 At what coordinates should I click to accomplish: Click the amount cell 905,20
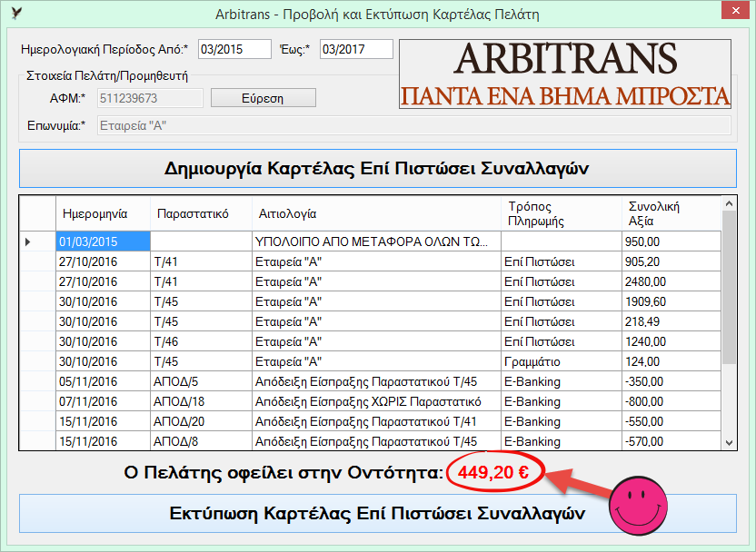(671, 262)
